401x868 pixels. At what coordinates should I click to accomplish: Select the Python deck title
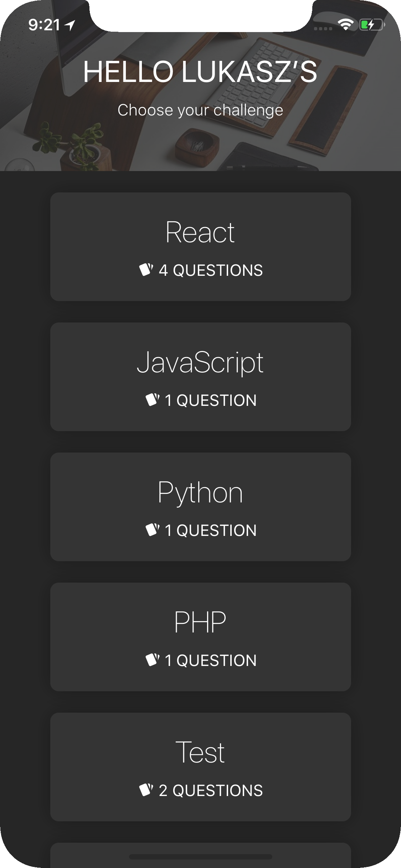point(200,492)
